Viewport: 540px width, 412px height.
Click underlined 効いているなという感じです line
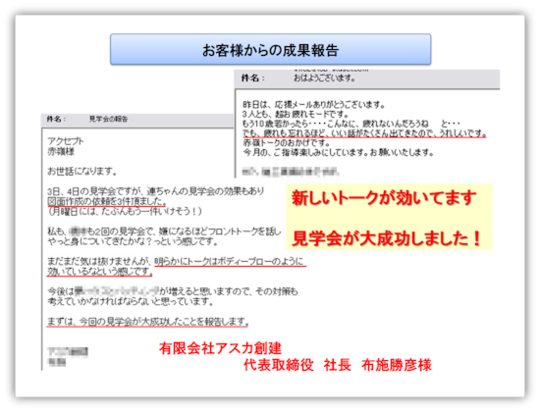coord(100,272)
